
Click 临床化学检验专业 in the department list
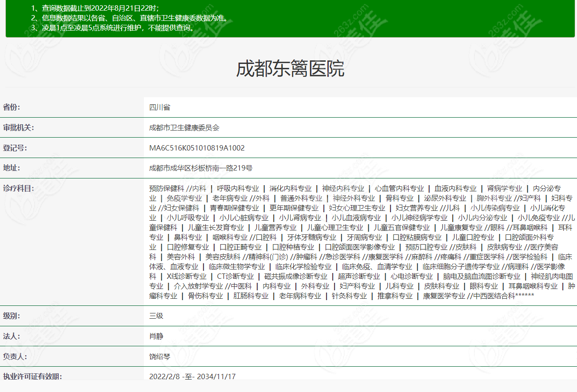[x=303, y=266]
